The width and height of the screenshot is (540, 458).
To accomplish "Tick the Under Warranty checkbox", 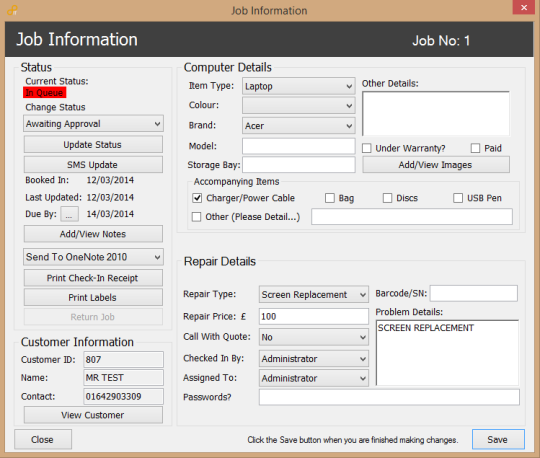I will 367,148.
